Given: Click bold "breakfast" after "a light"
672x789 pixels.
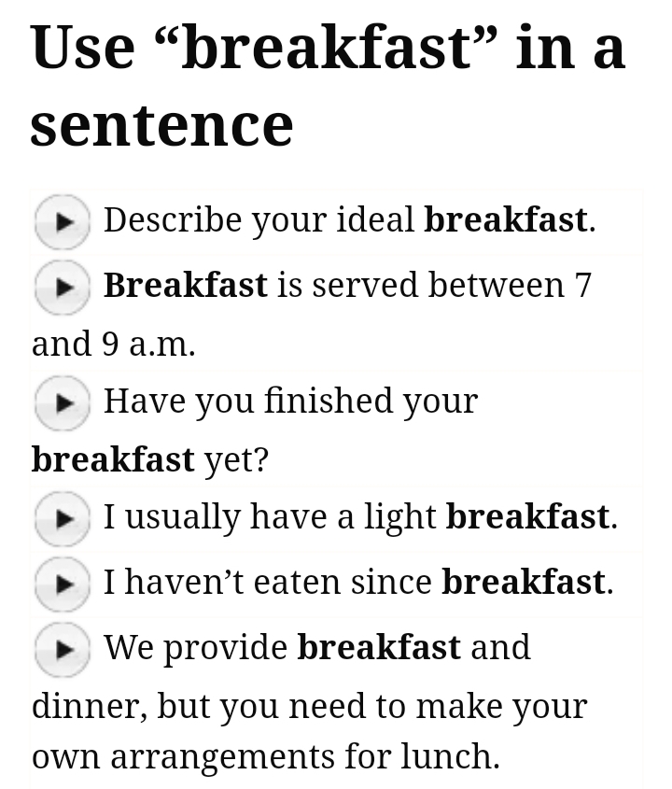Looking at the screenshot, I should click(x=528, y=517).
